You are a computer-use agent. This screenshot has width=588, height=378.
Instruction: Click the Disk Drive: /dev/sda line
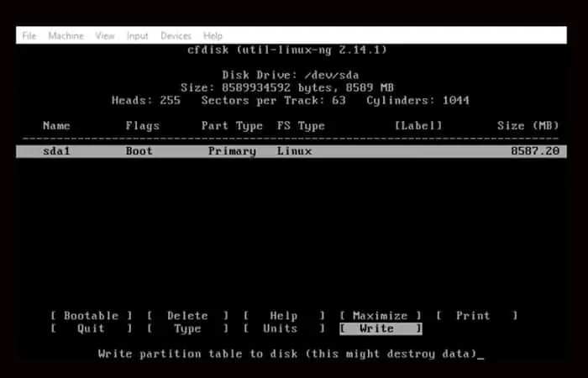pyautogui.click(x=291, y=75)
